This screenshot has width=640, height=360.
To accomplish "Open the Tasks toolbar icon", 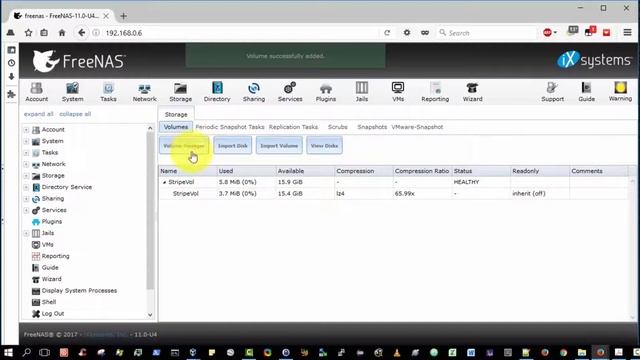I will [108, 91].
